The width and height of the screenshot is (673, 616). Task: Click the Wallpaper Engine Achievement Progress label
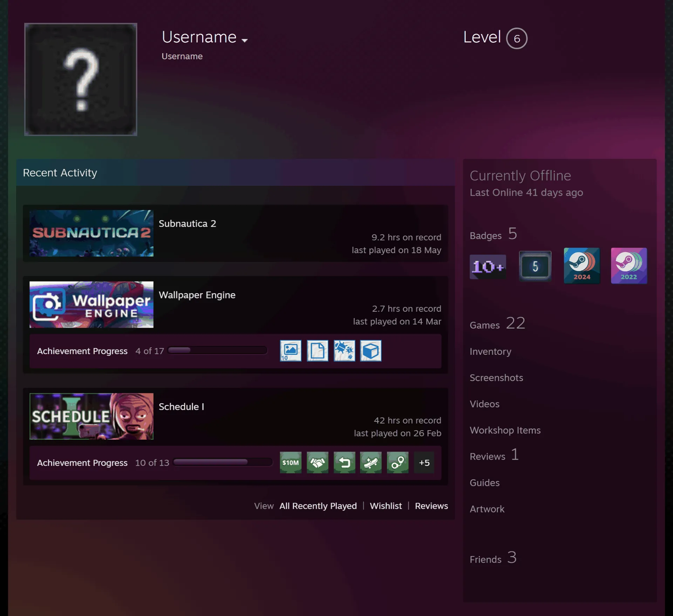82,351
